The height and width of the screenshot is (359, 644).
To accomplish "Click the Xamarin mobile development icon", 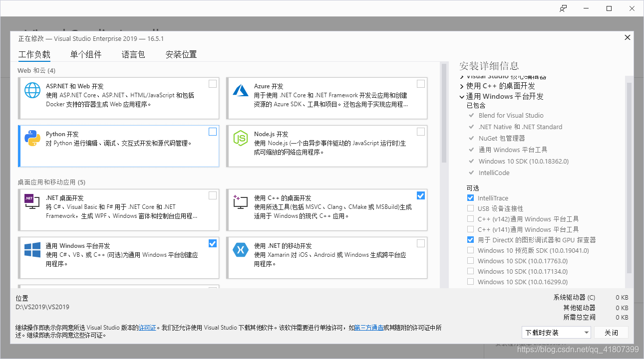I will [x=241, y=250].
